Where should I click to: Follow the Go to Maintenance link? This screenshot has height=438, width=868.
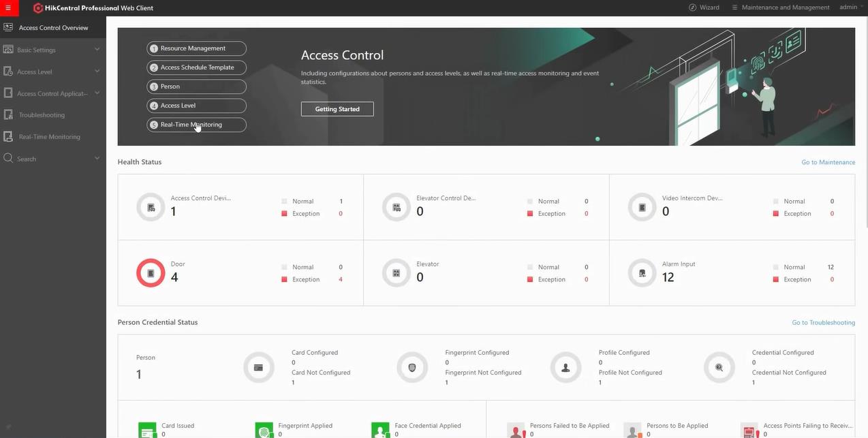point(828,162)
